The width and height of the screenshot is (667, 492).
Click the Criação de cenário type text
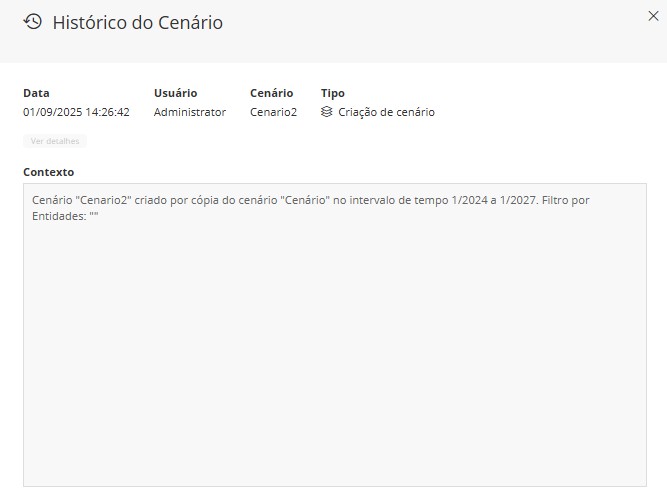click(386, 112)
